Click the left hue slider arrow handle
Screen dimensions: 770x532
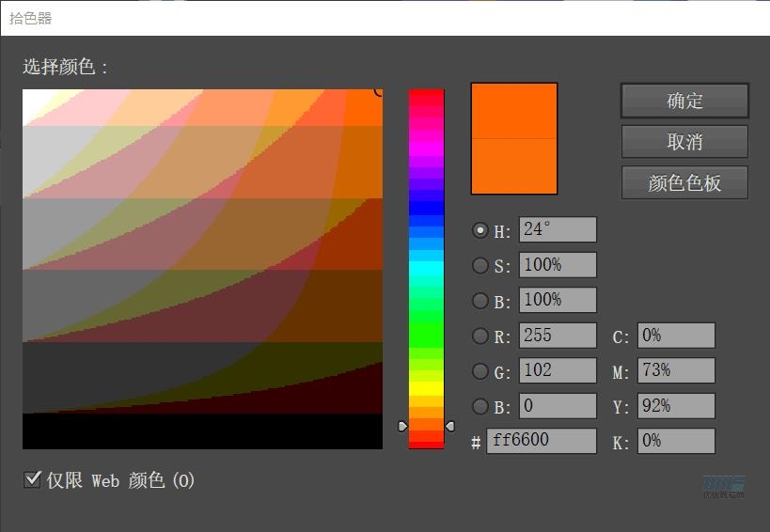(402, 427)
